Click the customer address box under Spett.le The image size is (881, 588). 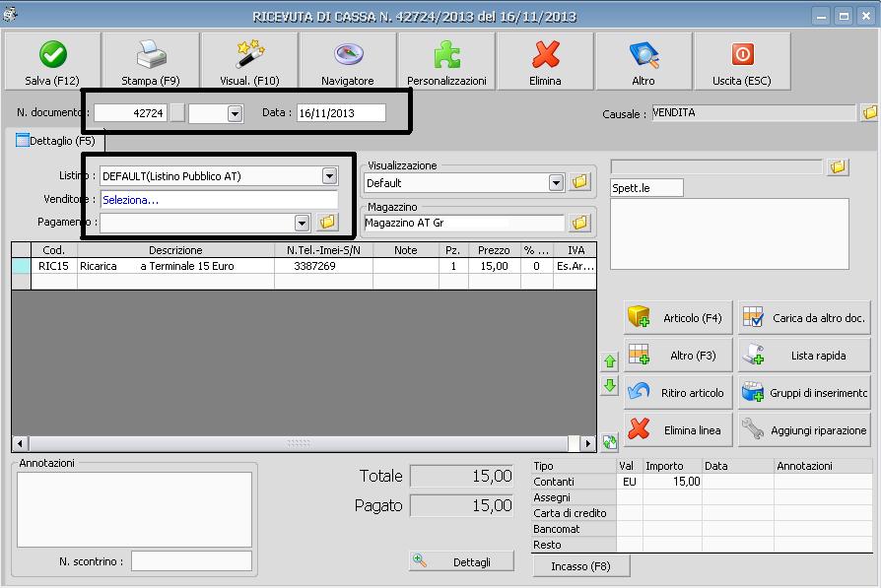pos(729,233)
